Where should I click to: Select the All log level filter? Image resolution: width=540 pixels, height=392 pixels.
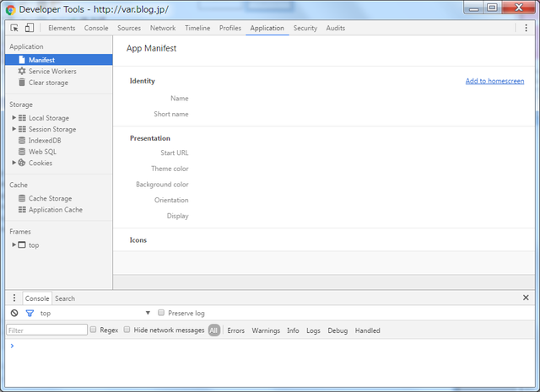pos(213,330)
